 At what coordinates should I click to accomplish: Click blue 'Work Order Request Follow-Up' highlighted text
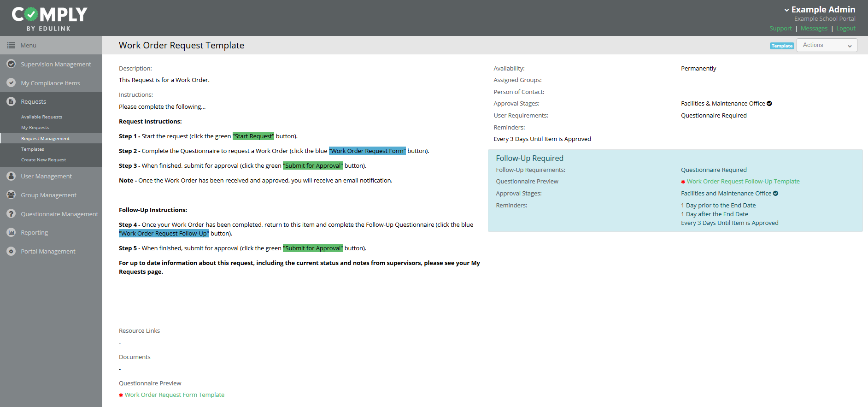coord(164,234)
